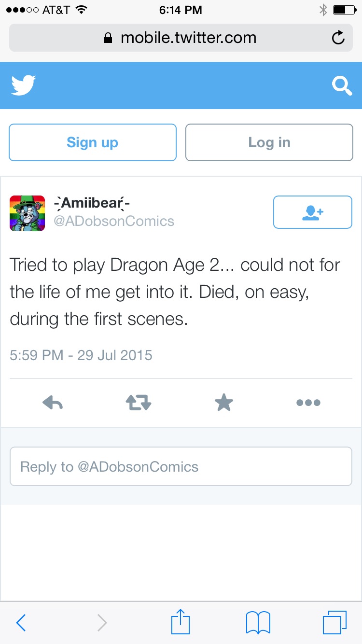Open Amiibear's profile avatar
362x644 pixels.
click(x=27, y=213)
